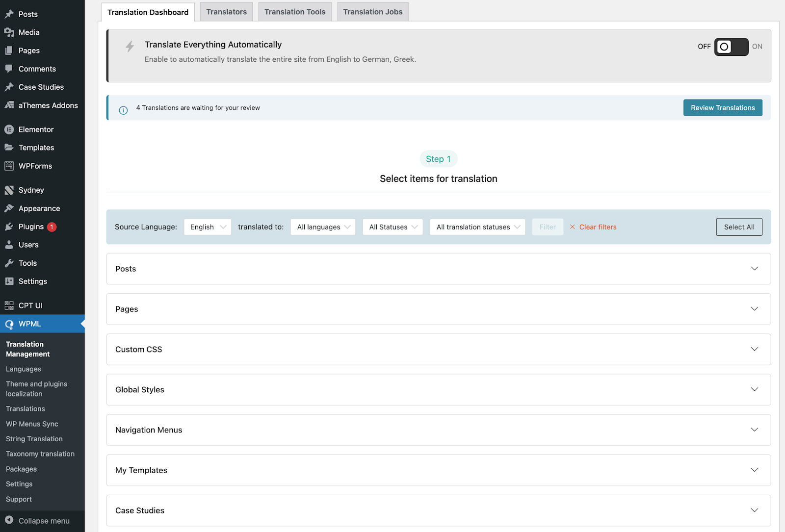The height and width of the screenshot is (532, 785).
Task: Click the Step 1 badge
Action: [x=438, y=159]
